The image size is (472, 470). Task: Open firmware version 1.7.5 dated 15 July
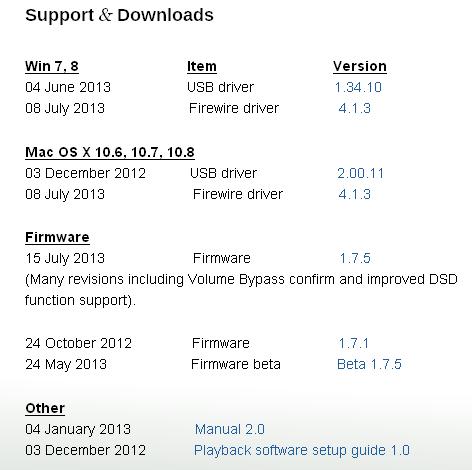coord(355,258)
